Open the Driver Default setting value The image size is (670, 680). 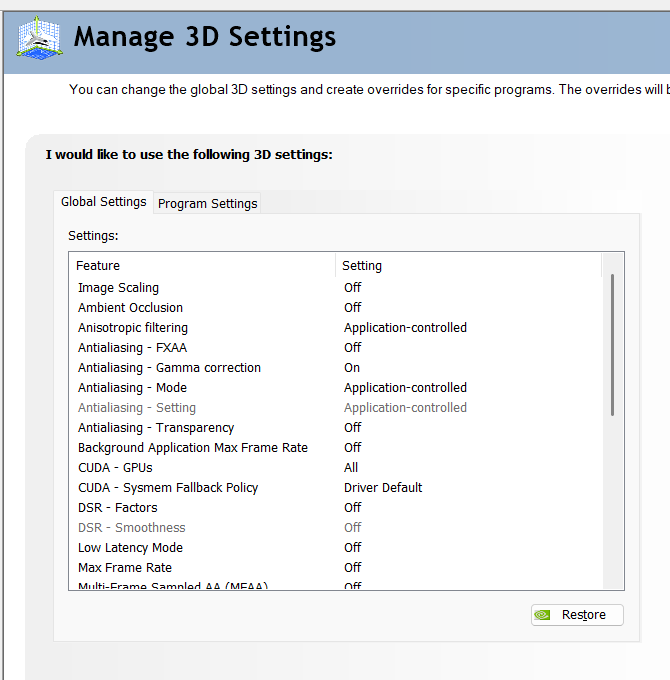383,487
